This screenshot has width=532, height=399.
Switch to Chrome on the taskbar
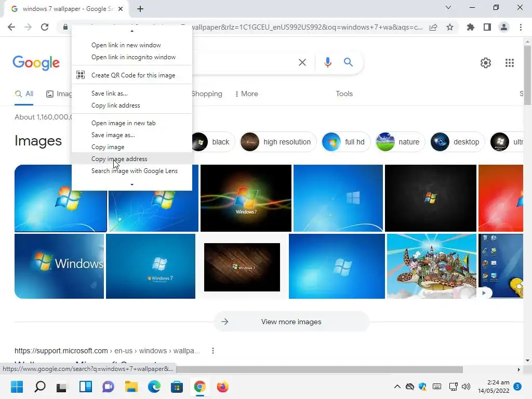pos(200,387)
